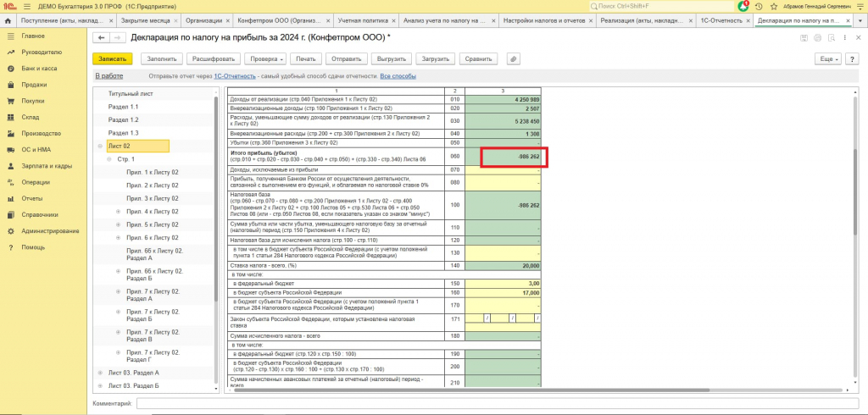
Task: Navigate forward with the right arrow button
Action: coord(116,37)
